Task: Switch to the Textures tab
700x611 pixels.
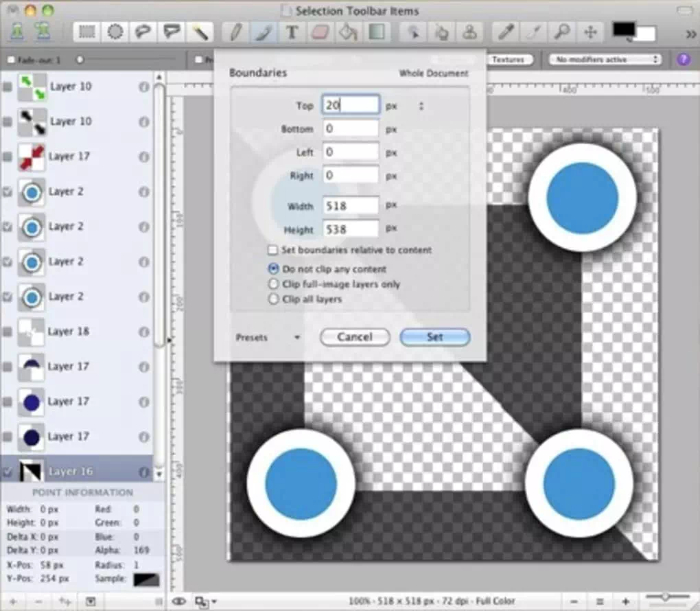Action: point(509,60)
